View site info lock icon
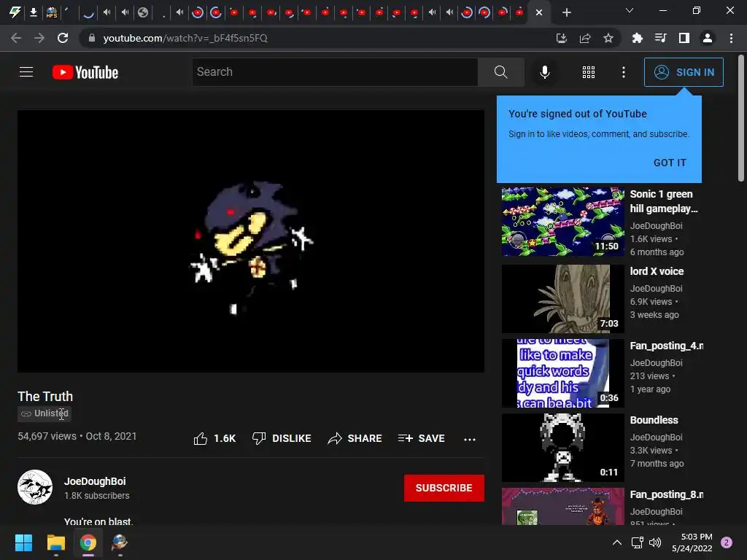This screenshot has width=747, height=560. [x=92, y=38]
